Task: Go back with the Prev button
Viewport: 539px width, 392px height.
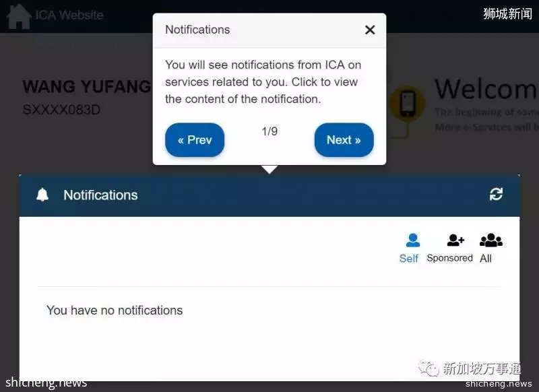Action: pyautogui.click(x=195, y=140)
